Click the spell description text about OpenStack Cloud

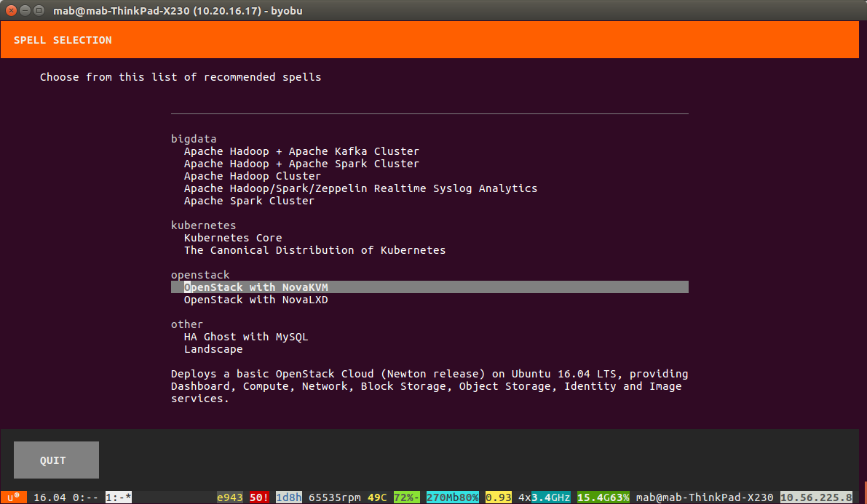[x=429, y=386]
